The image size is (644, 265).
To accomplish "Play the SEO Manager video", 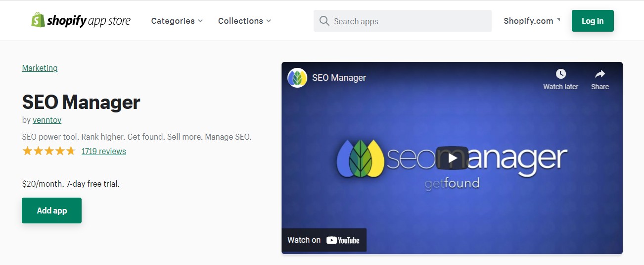I will (452, 158).
